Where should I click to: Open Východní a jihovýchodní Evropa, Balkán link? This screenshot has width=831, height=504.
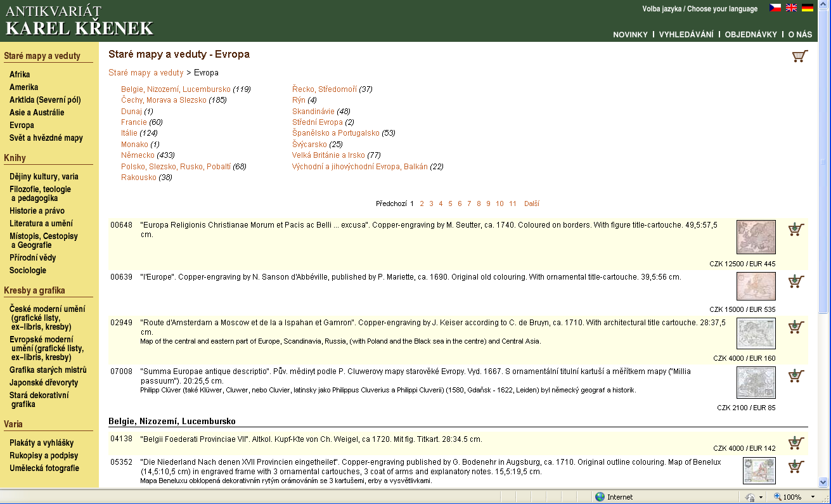[x=360, y=167]
